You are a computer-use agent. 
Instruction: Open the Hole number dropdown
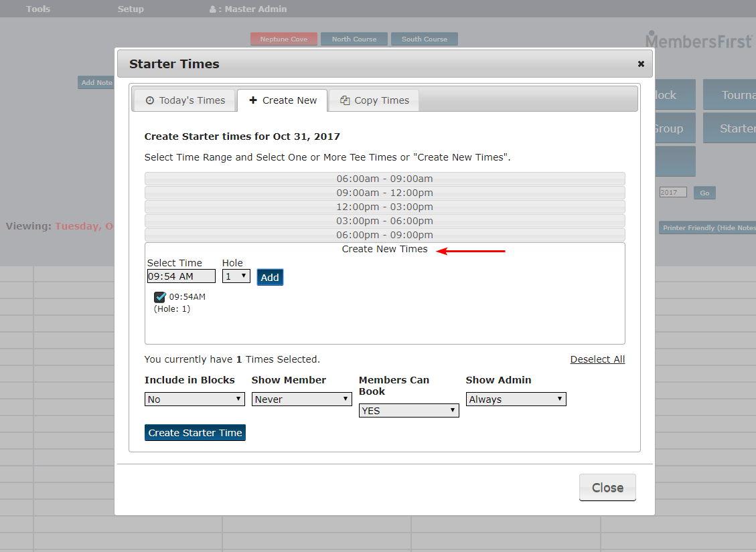pyautogui.click(x=236, y=276)
